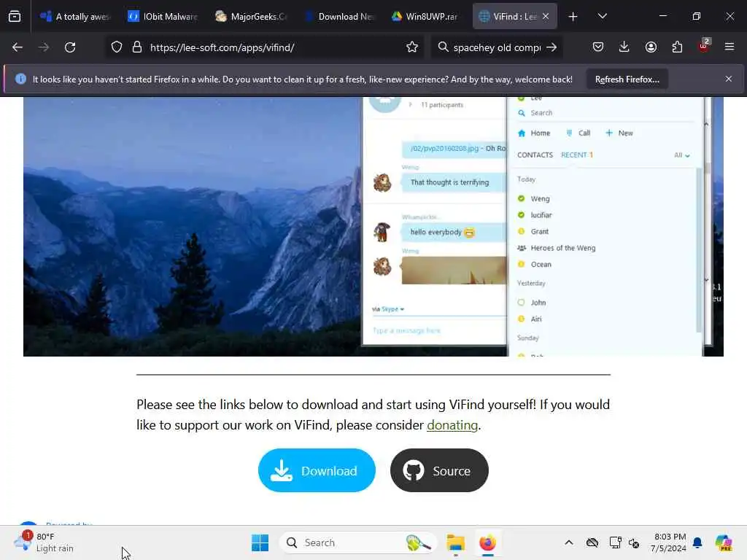Click the blue Download button
This screenshot has height=560, width=747.
point(317,470)
